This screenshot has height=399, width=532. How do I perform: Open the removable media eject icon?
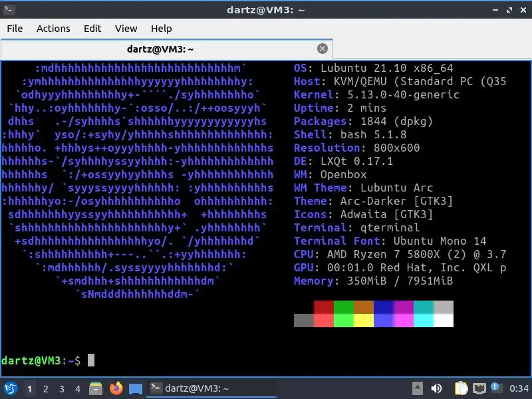[x=418, y=388]
